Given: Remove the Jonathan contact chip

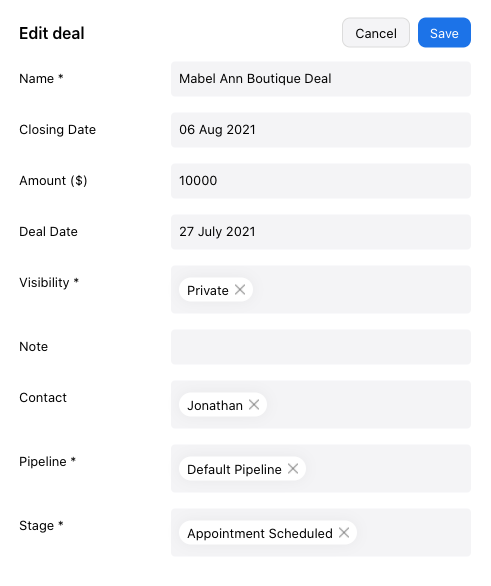Looking at the screenshot, I should [254, 405].
